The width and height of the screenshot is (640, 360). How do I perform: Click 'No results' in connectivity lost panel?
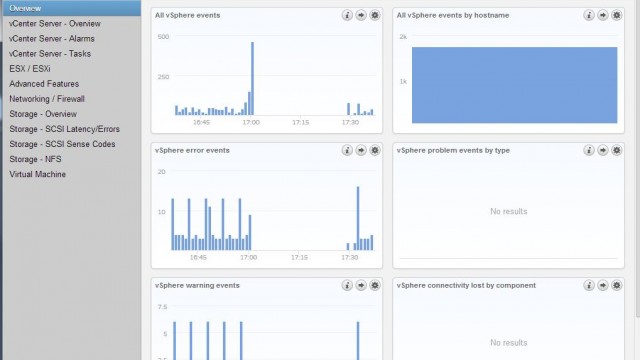(x=509, y=343)
